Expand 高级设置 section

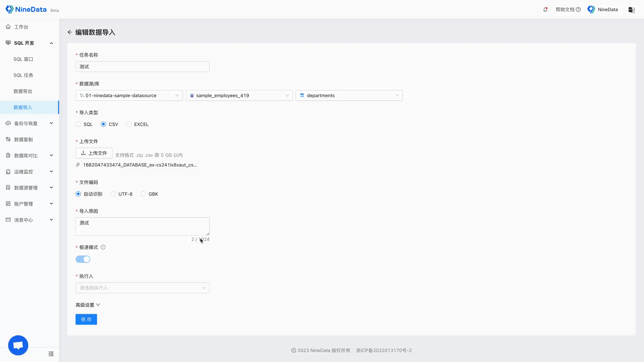88,305
